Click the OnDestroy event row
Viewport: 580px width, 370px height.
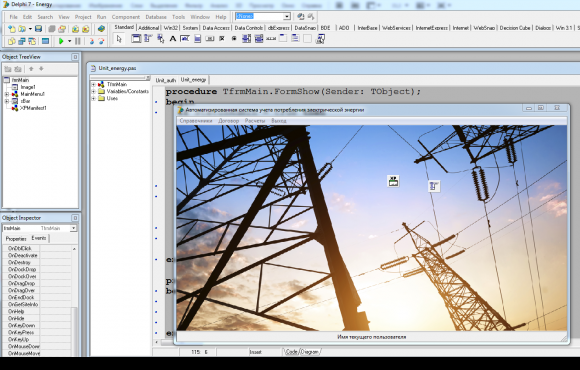pos(37,262)
